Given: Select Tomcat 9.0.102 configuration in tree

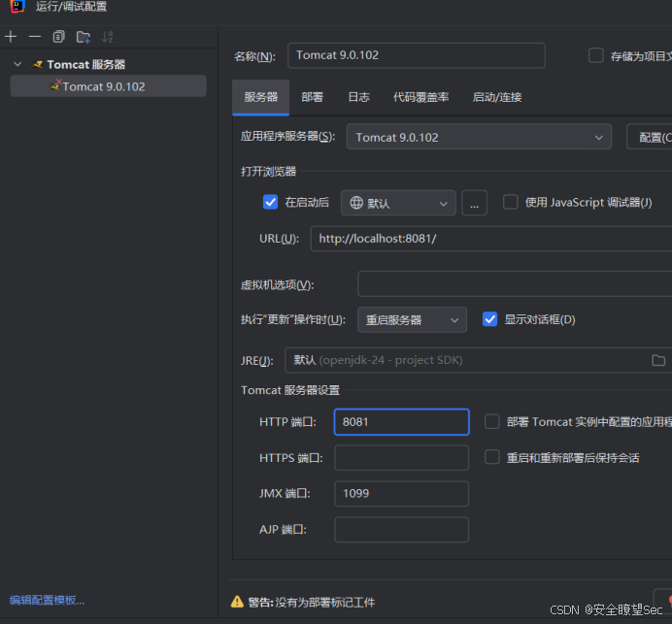Looking at the screenshot, I should [x=109, y=86].
